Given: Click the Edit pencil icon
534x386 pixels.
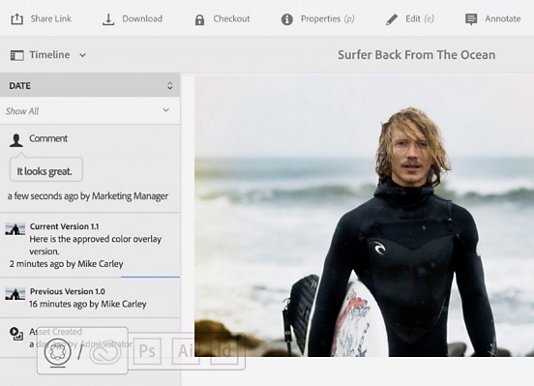Looking at the screenshot, I should (x=392, y=19).
